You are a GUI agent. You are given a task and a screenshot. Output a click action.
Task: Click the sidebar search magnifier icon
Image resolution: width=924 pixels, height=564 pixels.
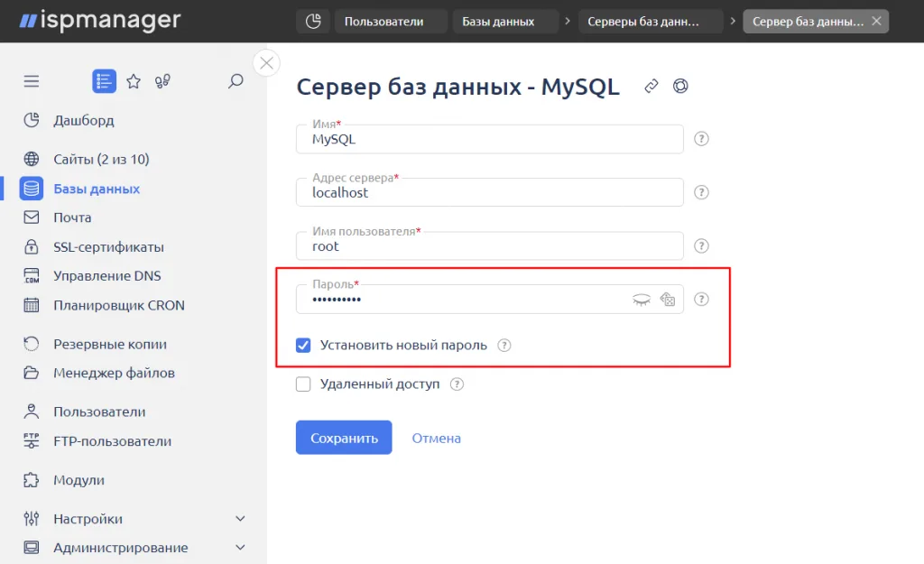[236, 81]
